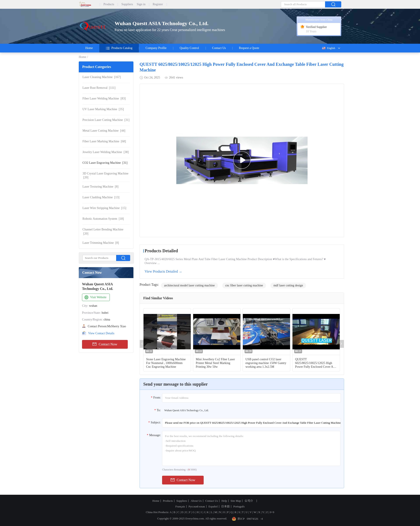Select Jewelry Laser Welding Machine category

105,152
